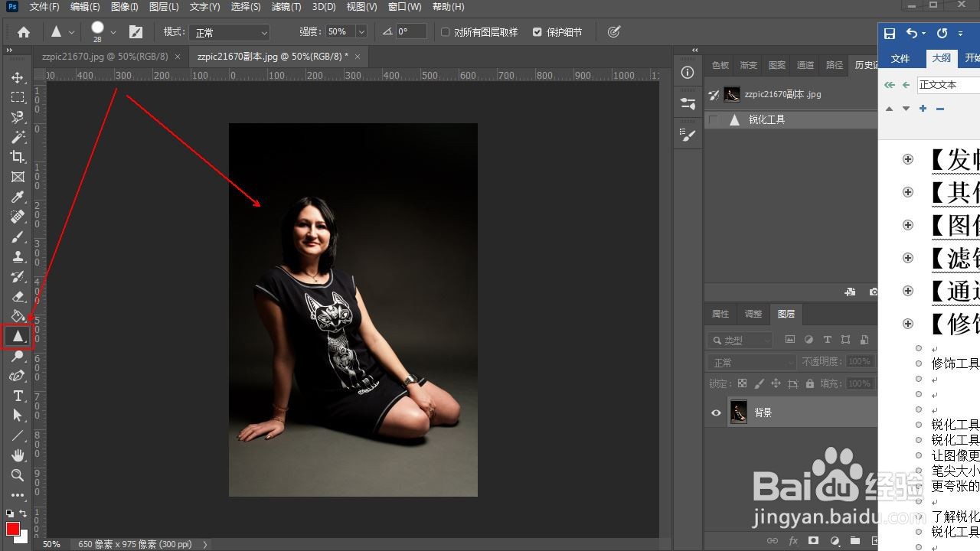Toggle Protect Detail checkbox
980x551 pixels.
click(x=537, y=32)
